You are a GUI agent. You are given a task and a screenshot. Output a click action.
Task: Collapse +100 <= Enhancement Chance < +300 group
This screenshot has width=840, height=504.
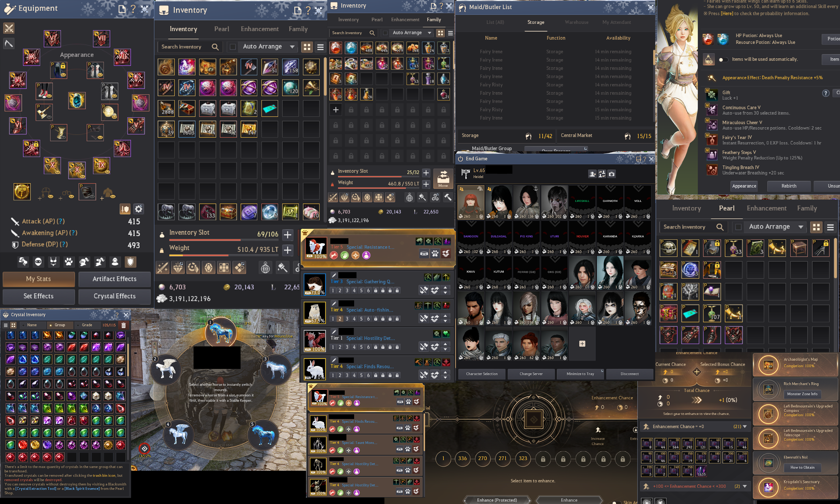(745, 486)
